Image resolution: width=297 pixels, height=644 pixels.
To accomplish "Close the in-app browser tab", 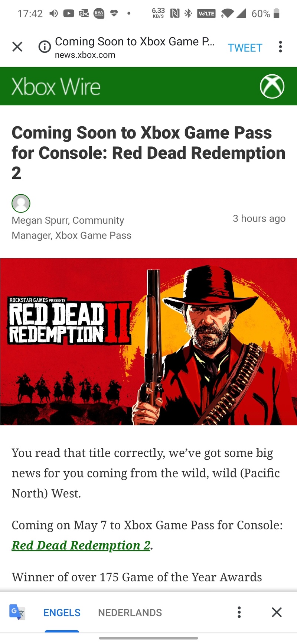I will pyautogui.click(x=17, y=47).
